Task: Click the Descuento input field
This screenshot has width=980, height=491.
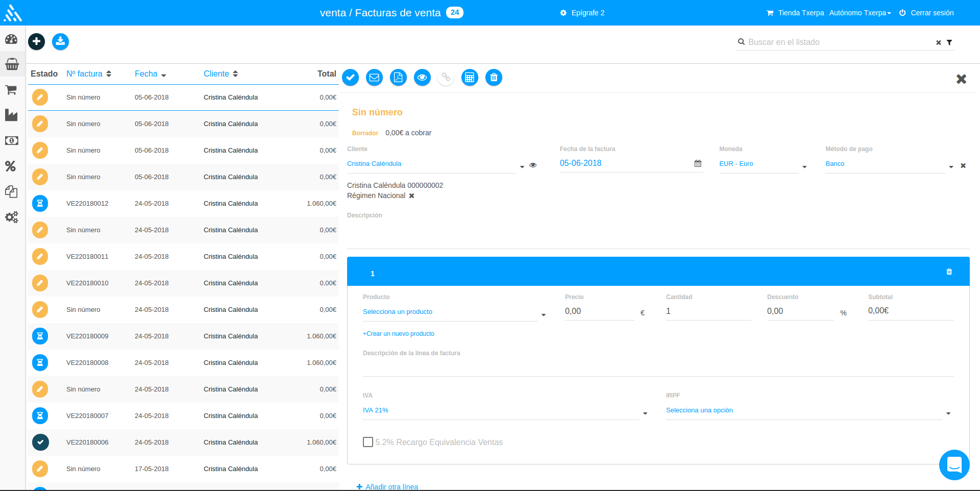Action: (x=800, y=311)
